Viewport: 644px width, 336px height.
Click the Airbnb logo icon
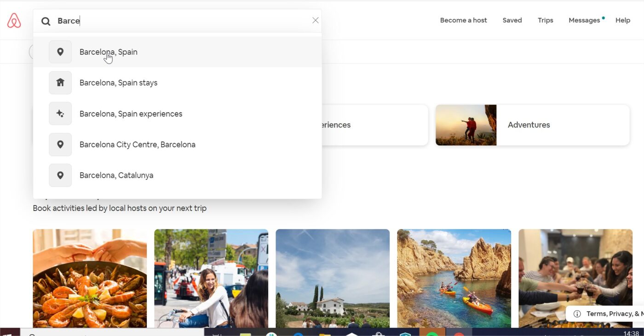14,21
